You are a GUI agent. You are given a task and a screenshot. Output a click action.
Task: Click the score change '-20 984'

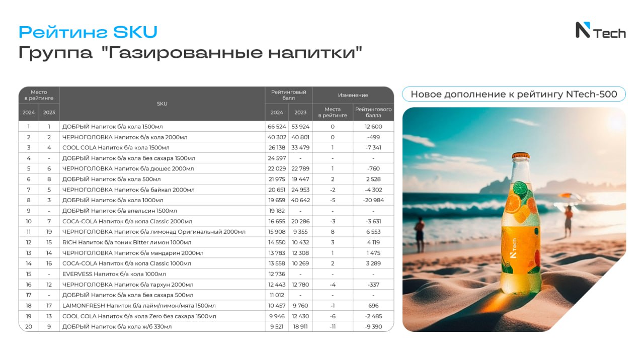pos(373,201)
